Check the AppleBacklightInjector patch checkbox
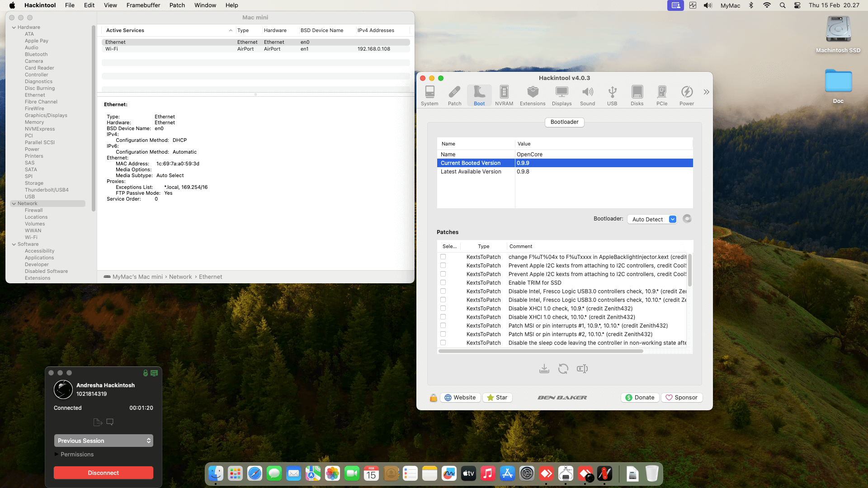Viewport: 868px width, 488px height. [x=443, y=257]
